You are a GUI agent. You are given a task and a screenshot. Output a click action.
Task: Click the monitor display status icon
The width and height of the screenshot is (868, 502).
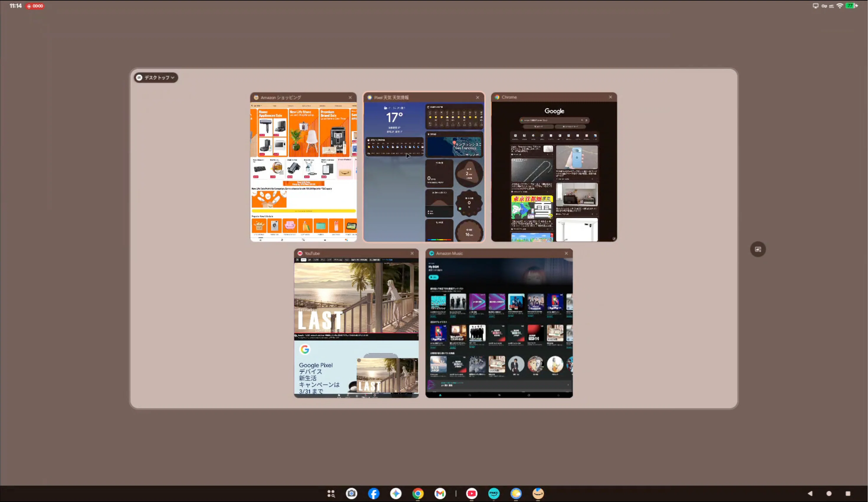click(x=815, y=6)
